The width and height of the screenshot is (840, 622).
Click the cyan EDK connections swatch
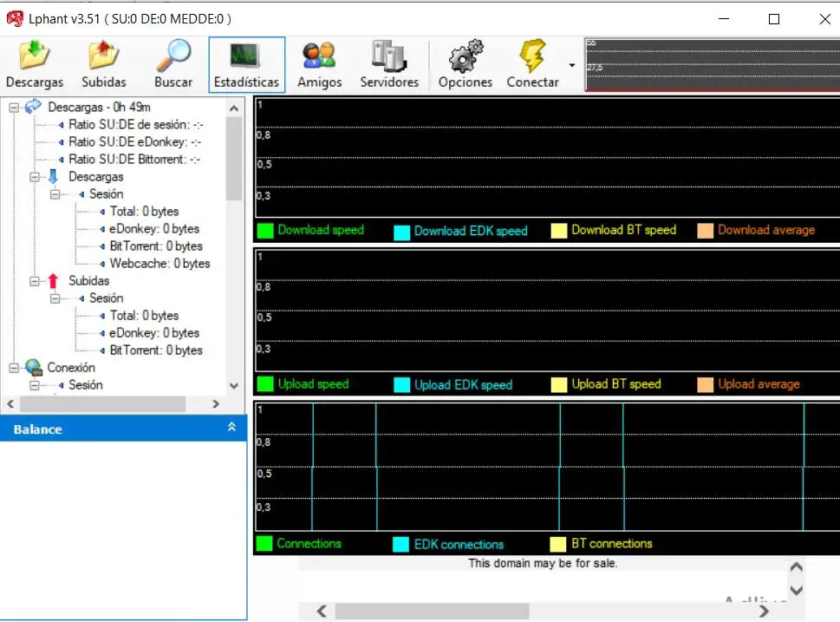pos(401,545)
